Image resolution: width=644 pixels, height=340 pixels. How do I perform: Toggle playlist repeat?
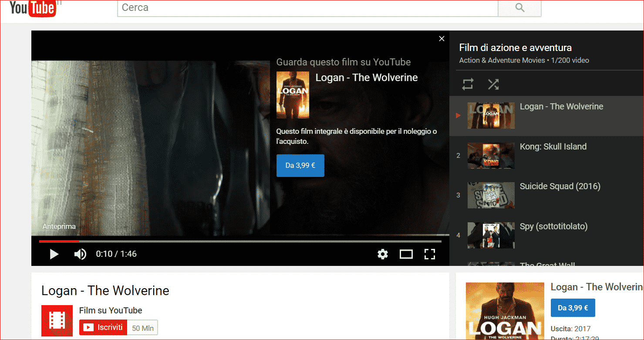click(x=468, y=84)
